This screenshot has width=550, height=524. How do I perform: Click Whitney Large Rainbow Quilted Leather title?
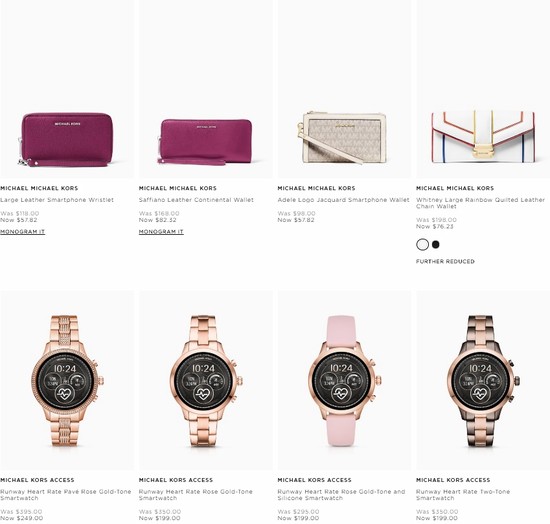(480, 203)
